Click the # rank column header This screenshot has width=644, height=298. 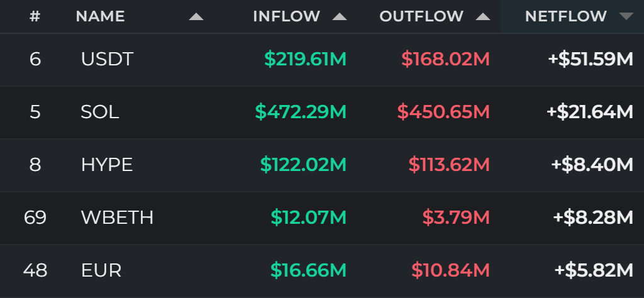pyautogui.click(x=35, y=16)
